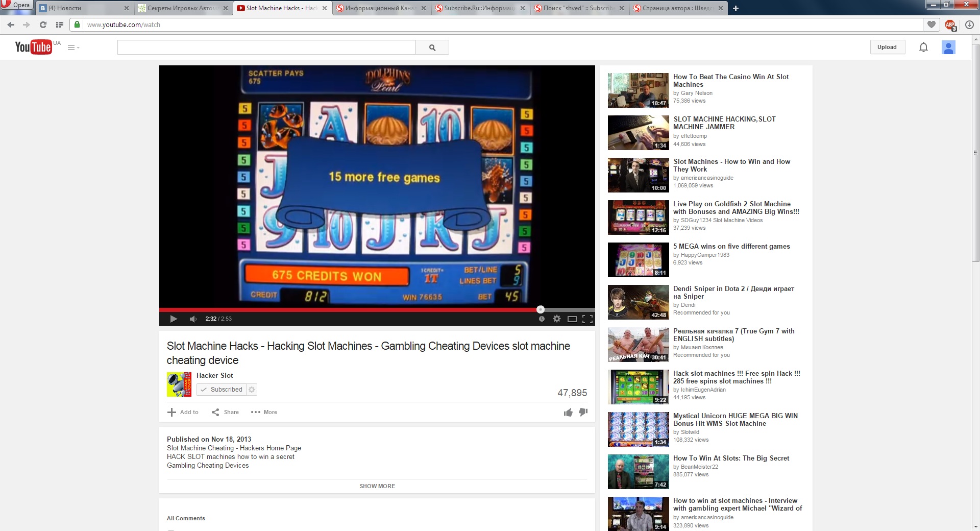Click the heart bookmark icon in address bar
Image resolution: width=980 pixels, height=531 pixels.
[932, 25]
